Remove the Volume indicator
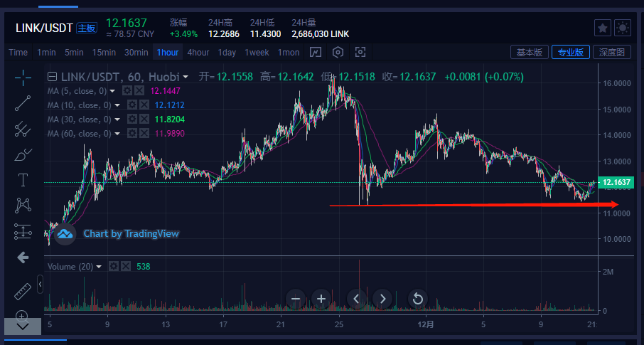The image size is (644, 345). pyautogui.click(x=126, y=267)
